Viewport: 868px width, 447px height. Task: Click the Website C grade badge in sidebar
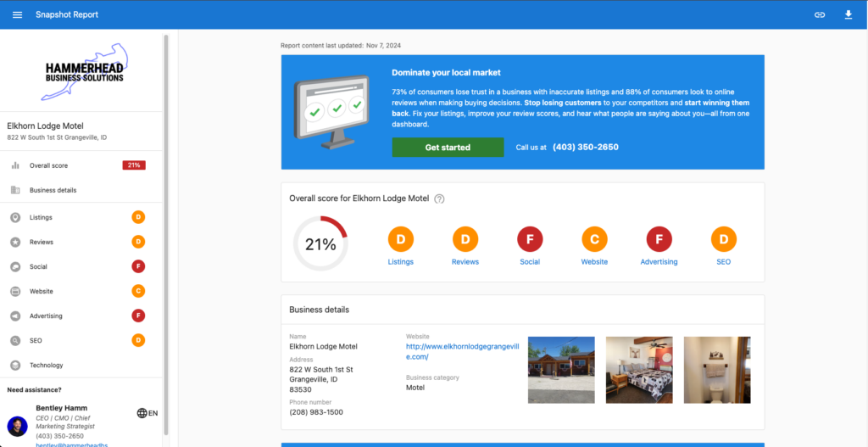(138, 291)
